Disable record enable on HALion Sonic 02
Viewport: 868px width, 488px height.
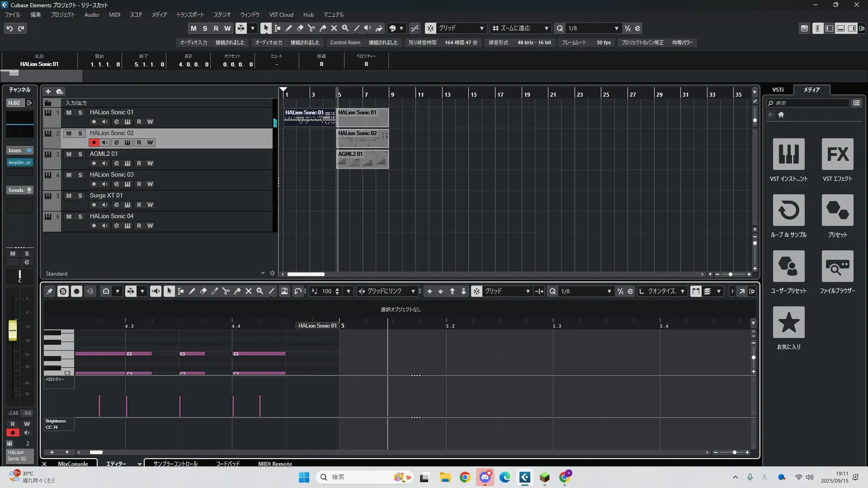94,142
